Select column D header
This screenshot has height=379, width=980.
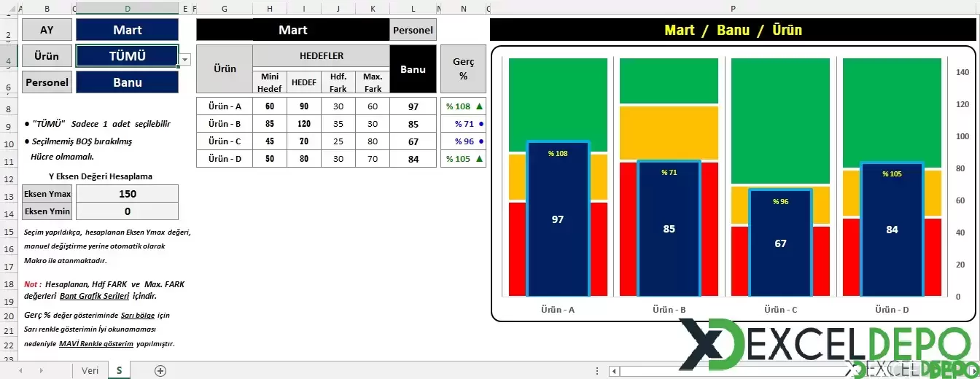point(127,9)
